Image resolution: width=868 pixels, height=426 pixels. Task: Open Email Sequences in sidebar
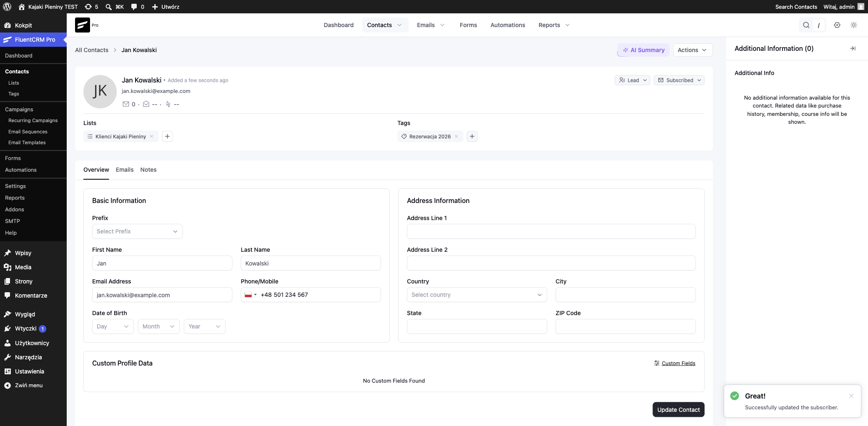pyautogui.click(x=28, y=132)
